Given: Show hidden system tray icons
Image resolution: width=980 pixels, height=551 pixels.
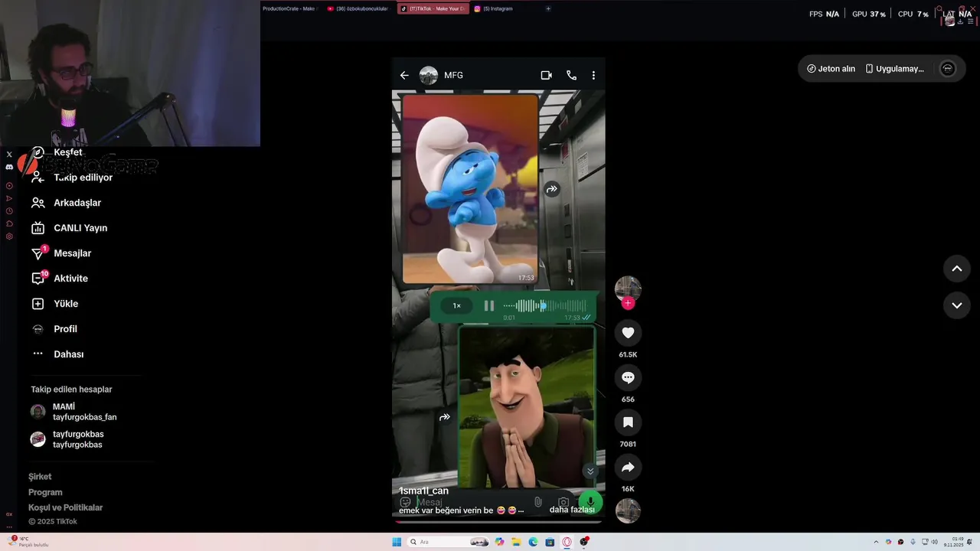Looking at the screenshot, I should click(x=876, y=542).
